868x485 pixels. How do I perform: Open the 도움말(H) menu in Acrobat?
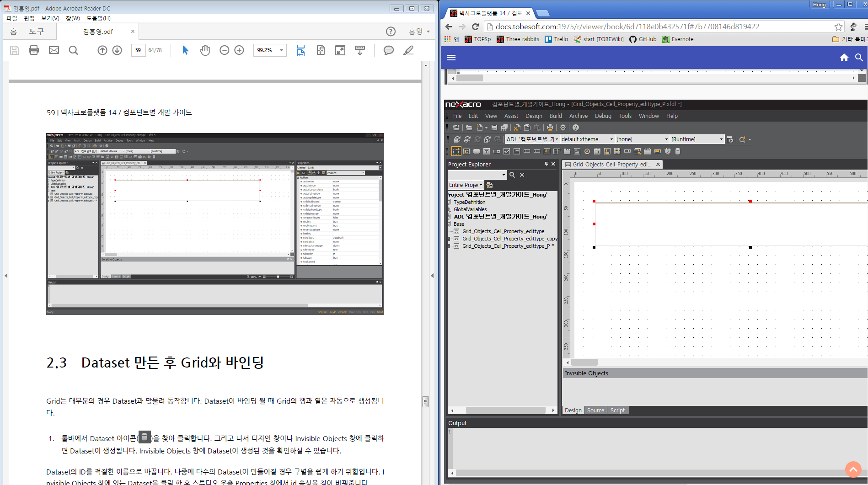click(98, 18)
